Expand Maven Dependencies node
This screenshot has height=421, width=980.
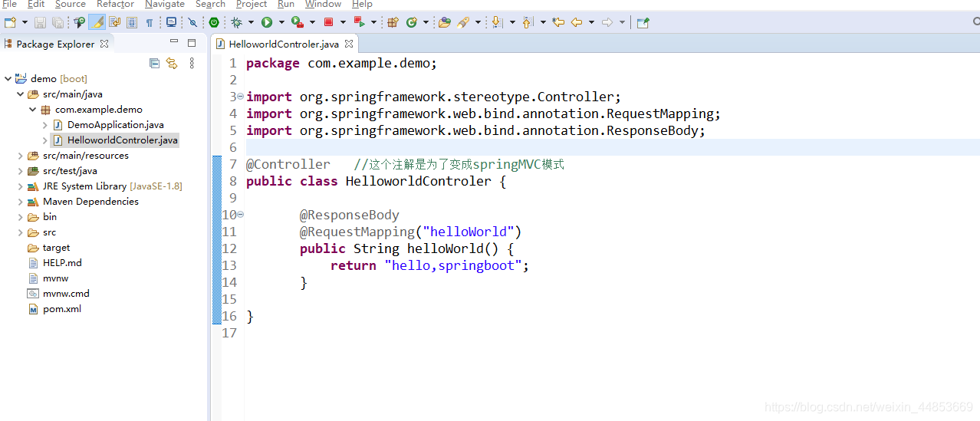coord(20,201)
